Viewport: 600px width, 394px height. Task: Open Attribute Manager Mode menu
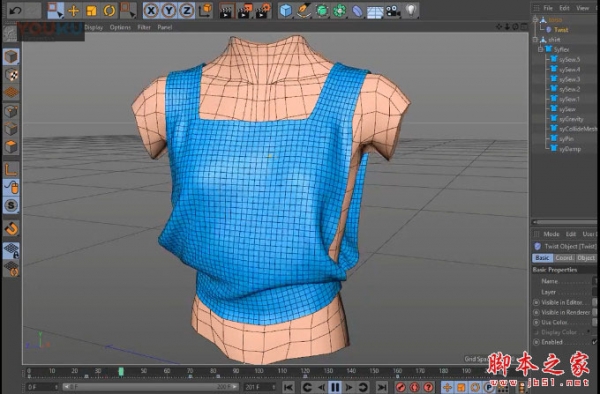tap(551, 234)
